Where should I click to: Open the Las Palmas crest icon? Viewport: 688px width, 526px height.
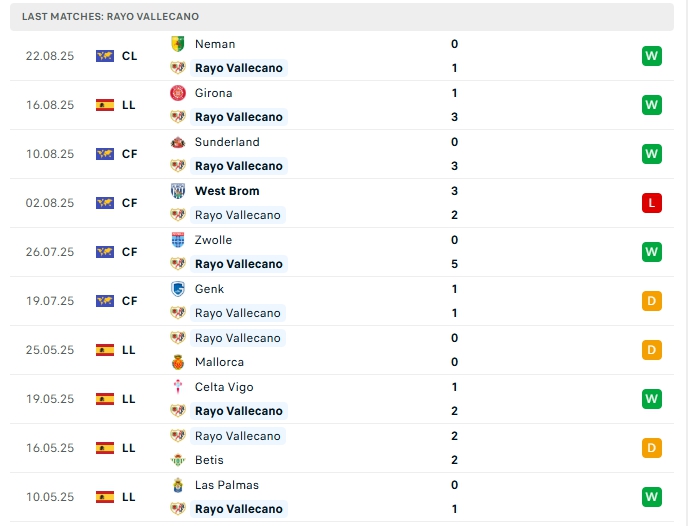[x=178, y=485]
